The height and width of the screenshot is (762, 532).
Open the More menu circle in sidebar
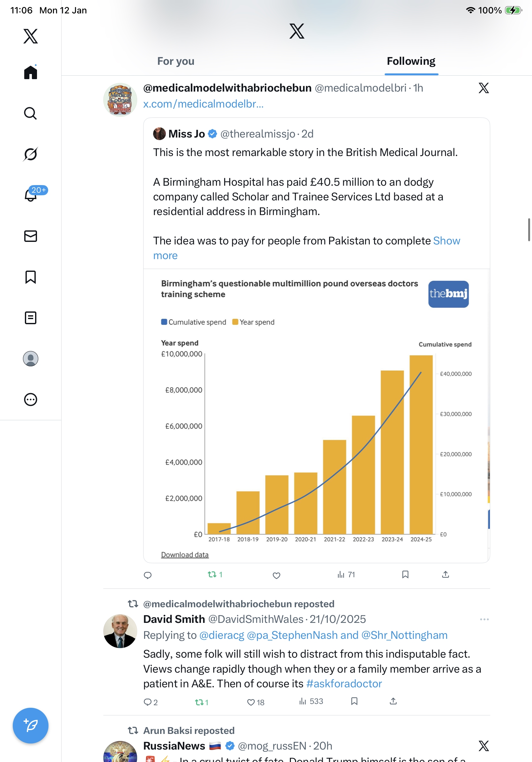tap(31, 399)
